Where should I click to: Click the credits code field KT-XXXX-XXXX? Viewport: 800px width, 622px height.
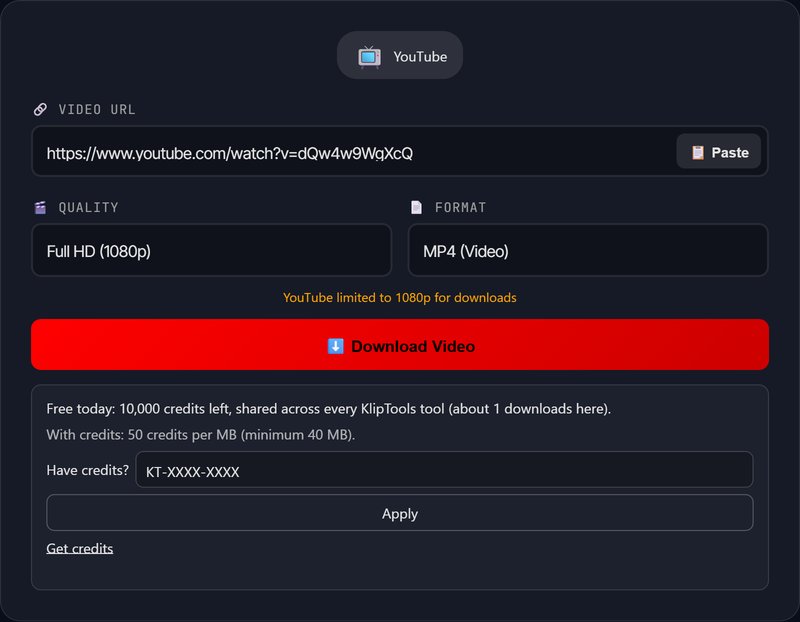pos(444,469)
